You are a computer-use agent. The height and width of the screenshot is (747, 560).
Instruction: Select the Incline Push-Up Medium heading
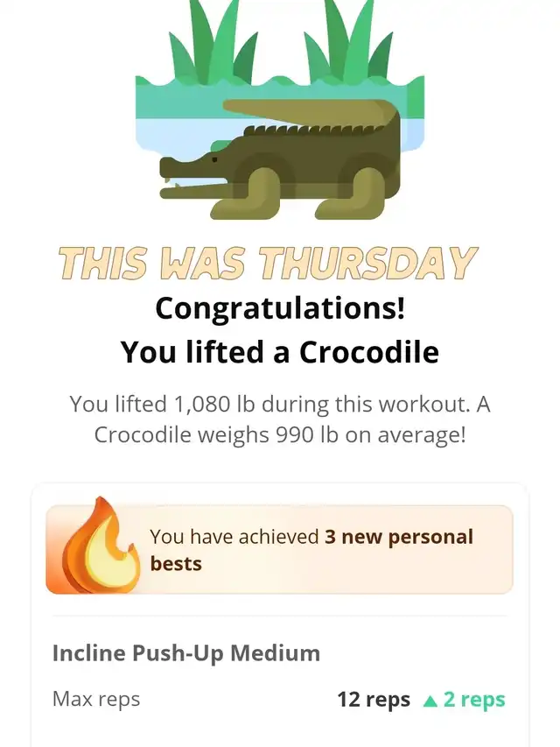click(186, 653)
